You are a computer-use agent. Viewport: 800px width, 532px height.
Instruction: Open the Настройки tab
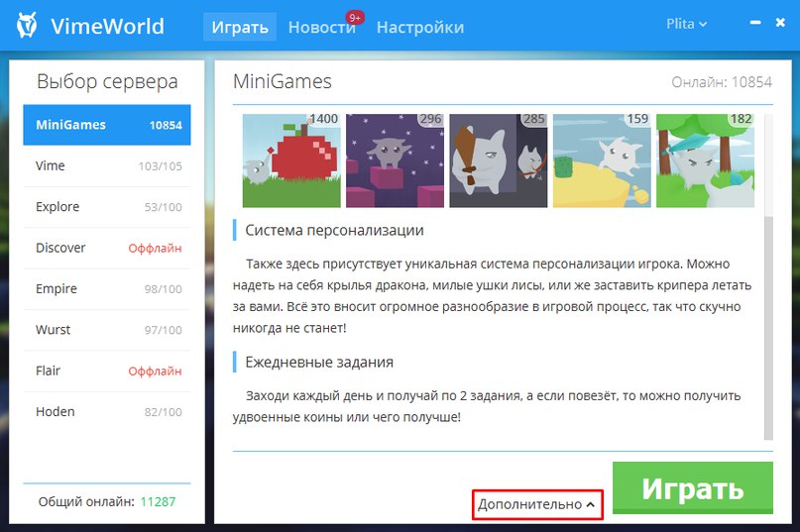coord(420,27)
